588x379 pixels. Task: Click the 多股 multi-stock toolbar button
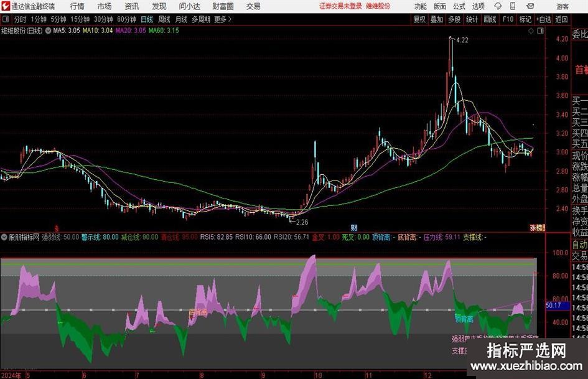tap(454, 19)
